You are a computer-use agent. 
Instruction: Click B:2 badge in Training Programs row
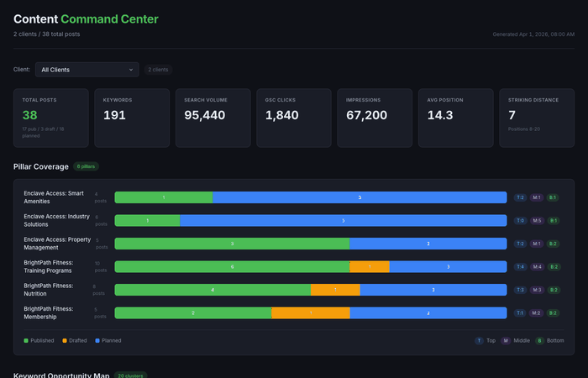click(554, 266)
